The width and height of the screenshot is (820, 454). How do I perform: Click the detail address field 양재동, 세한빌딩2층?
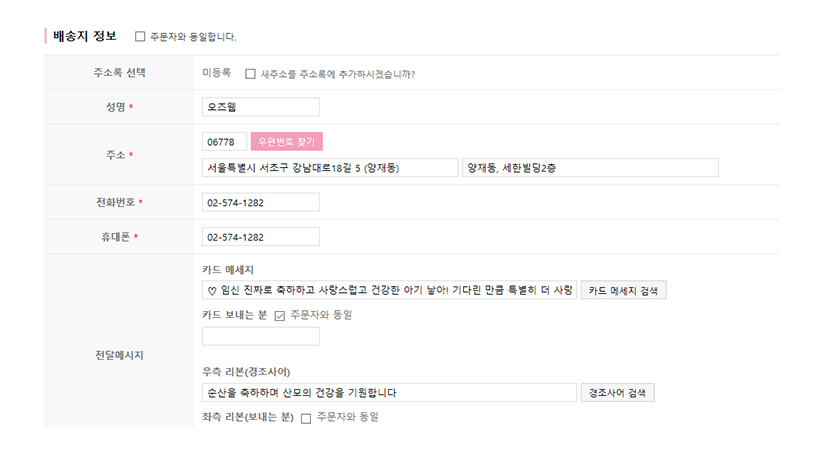590,168
